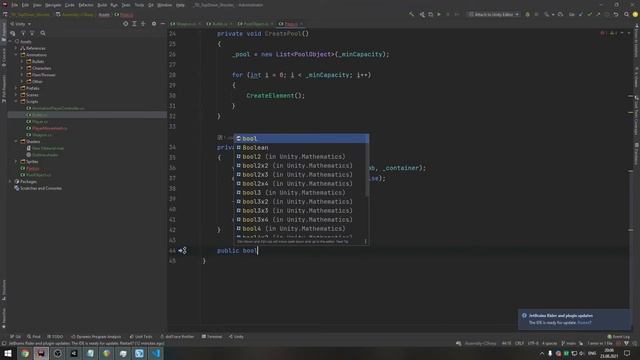Click expand all icon in Explorer header
Image resolution: width=640 pixels, height=360 pixels.
[x=134, y=24]
